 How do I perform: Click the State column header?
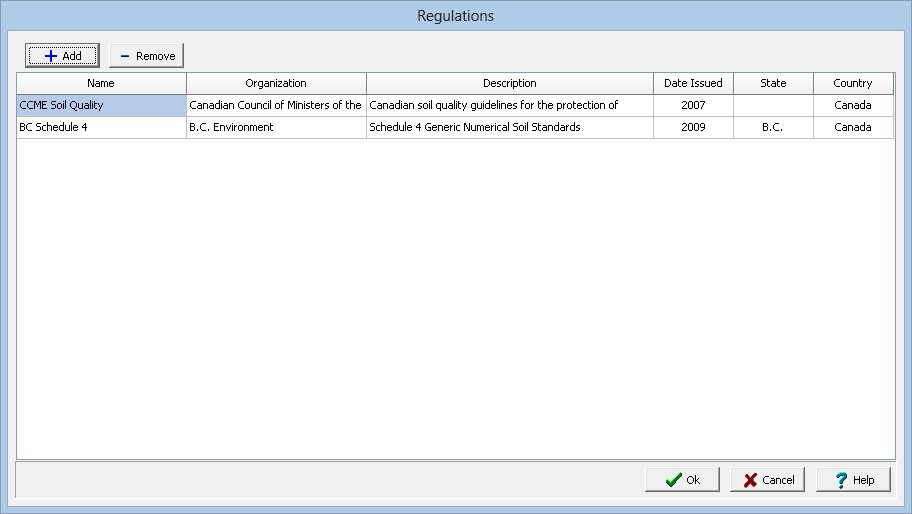[x=773, y=83]
